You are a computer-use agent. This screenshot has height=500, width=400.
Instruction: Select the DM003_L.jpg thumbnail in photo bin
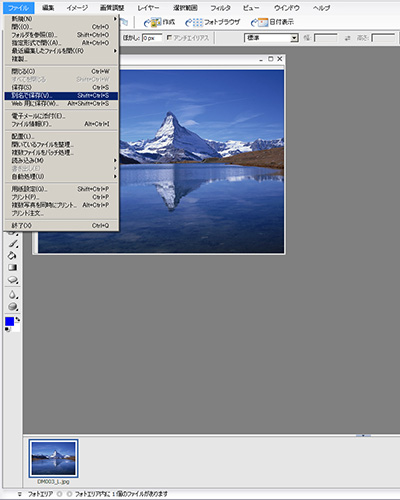coord(54,458)
